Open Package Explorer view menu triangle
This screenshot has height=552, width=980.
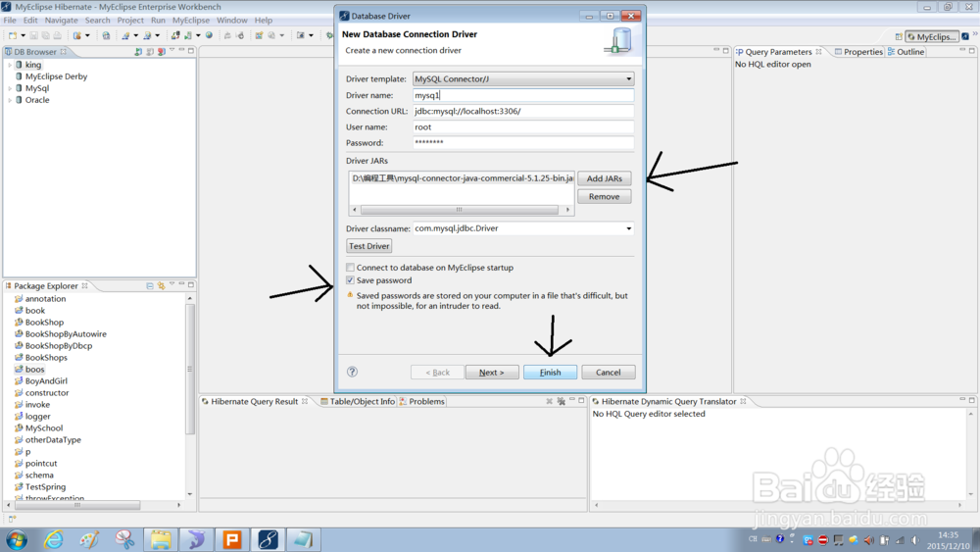coord(171,284)
